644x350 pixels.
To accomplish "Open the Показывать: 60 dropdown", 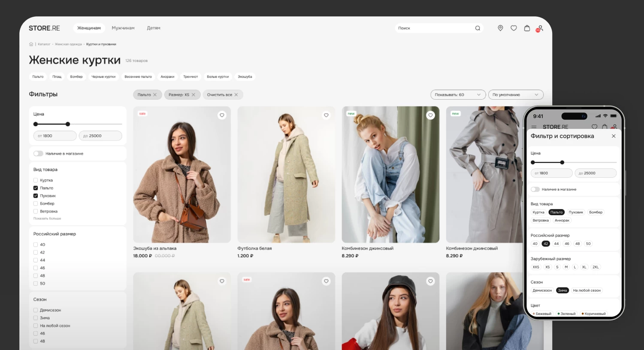I will click(x=458, y=95).
